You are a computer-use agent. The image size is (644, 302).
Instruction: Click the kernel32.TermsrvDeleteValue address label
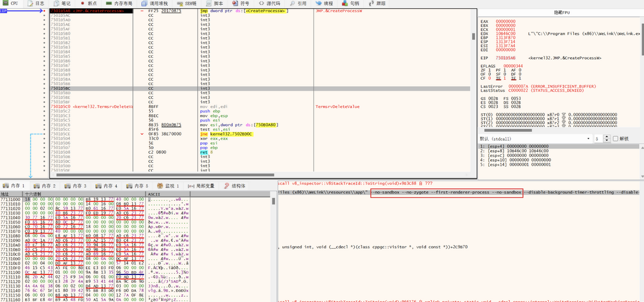click(103, 107)
